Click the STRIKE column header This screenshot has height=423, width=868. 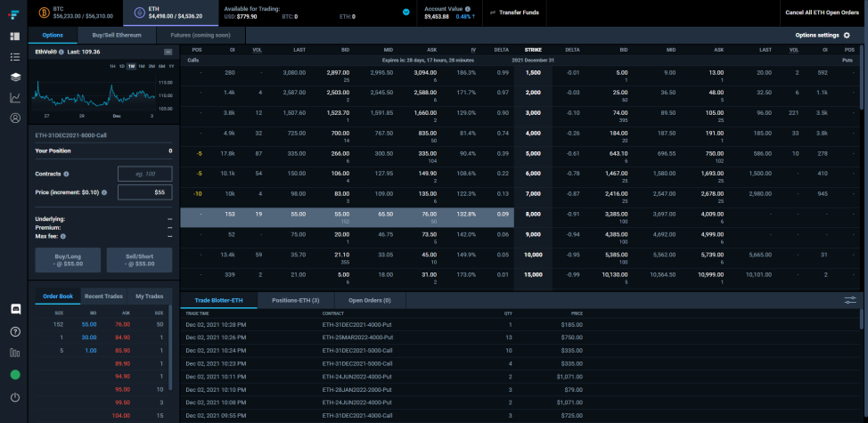point(533,50)
